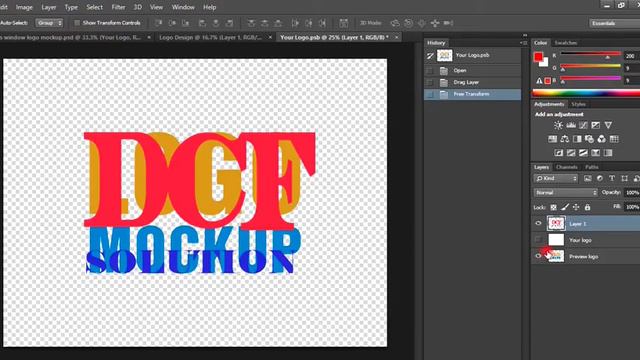The height and width of the screenshot is (360, 640).
Task: Show the Your logo layer visibility box
Action: (538, 240)
